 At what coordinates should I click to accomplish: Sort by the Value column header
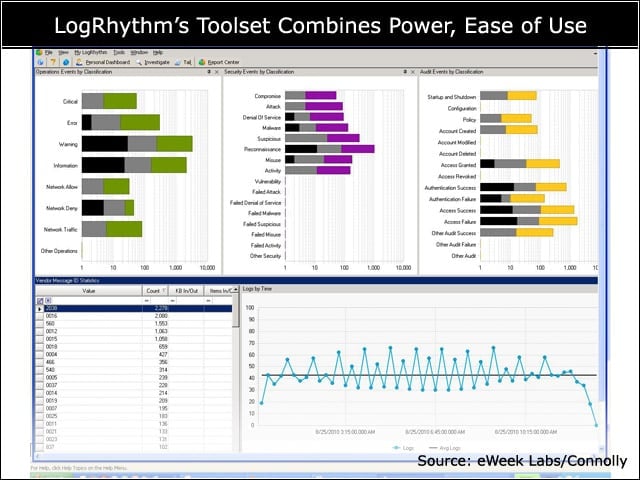(89, 291)
